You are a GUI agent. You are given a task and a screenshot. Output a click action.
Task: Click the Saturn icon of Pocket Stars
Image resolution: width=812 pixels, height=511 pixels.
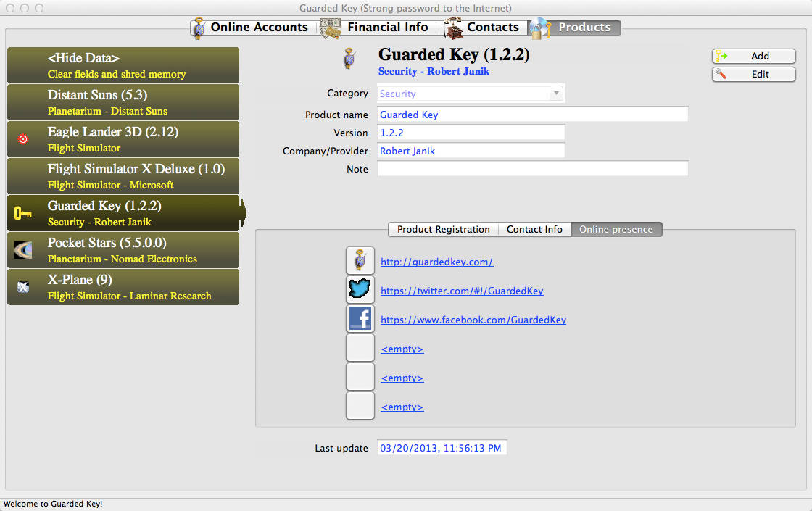pos(22,250)
